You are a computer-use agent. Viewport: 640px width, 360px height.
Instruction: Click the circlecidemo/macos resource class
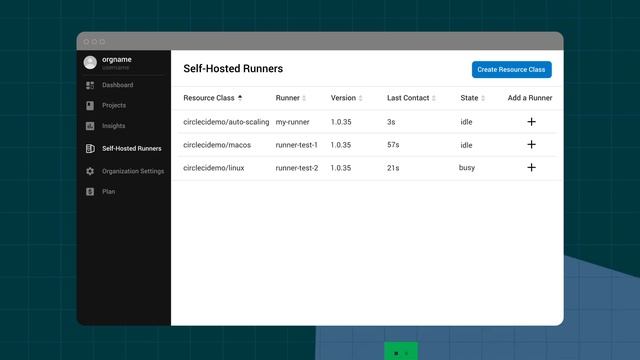tap(217, 145)
